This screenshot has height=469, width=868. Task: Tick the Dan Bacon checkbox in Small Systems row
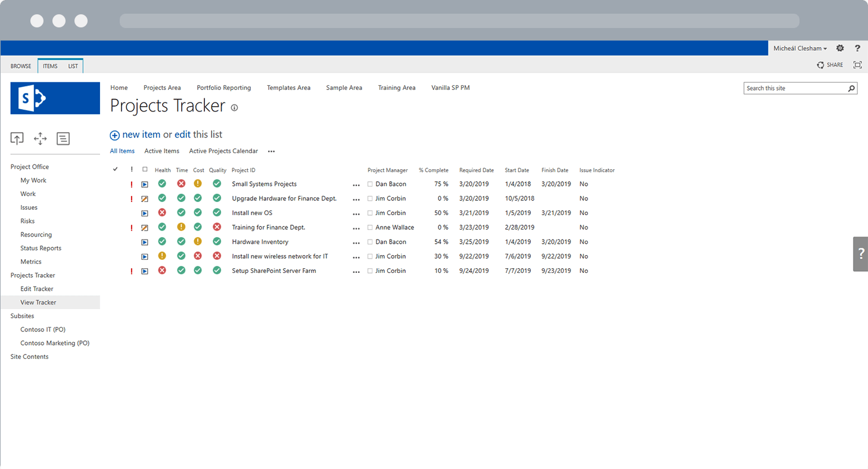pos(370,184)
